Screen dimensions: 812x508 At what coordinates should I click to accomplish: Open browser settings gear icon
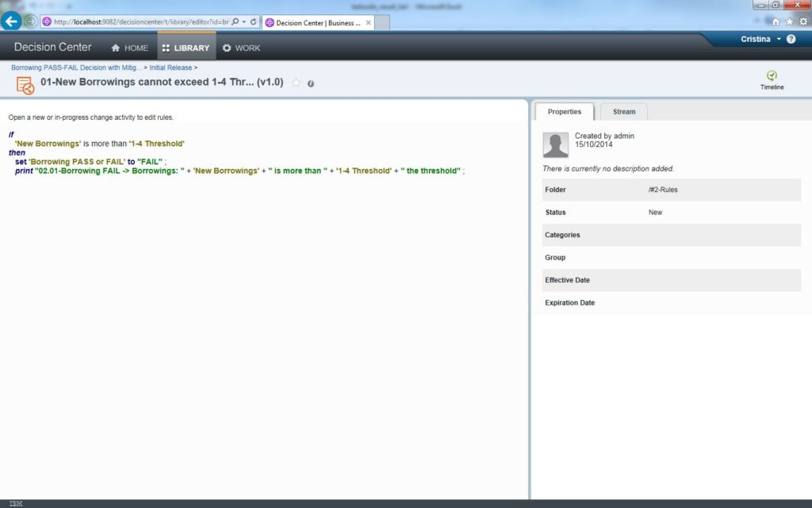803,21
